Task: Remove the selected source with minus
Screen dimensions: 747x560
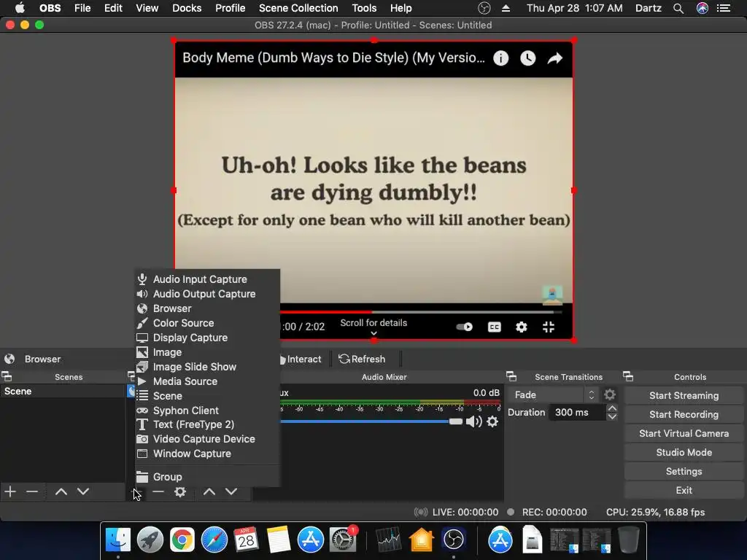Action: 158,491
